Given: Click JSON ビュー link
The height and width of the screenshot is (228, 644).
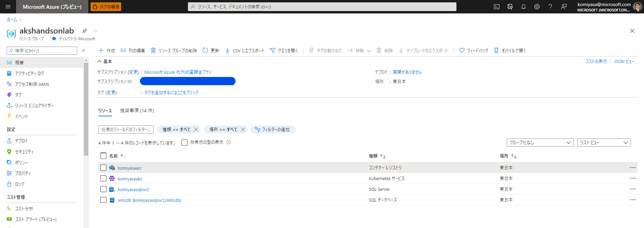Looking at the screenshot, I should (x=624, y=61).
